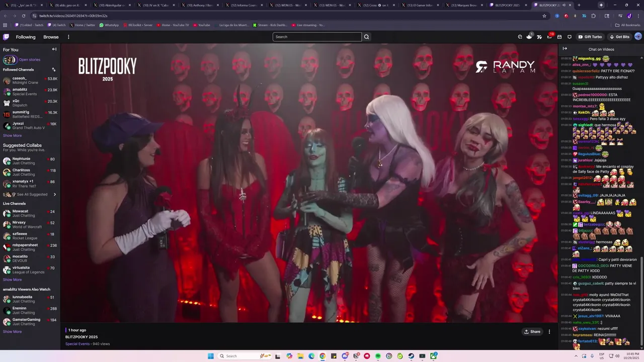
Task: Click the search magnifier button
Action: [x=366, y=37]
